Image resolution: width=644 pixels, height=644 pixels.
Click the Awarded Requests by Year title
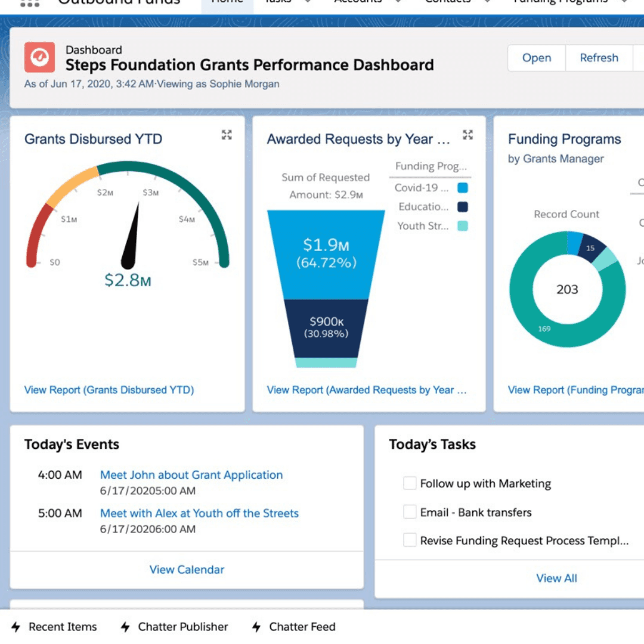tap(358, 139)
